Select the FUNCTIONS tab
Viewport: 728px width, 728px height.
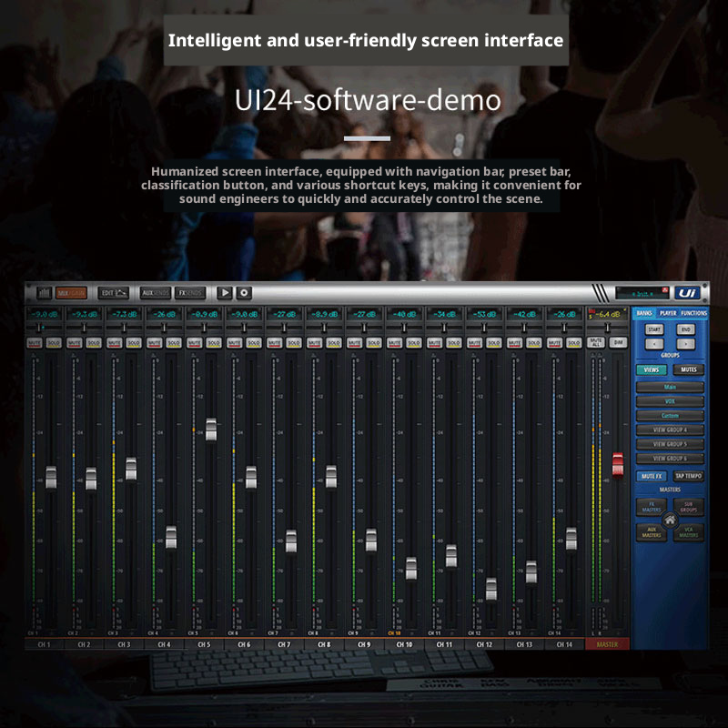point(694,313)
